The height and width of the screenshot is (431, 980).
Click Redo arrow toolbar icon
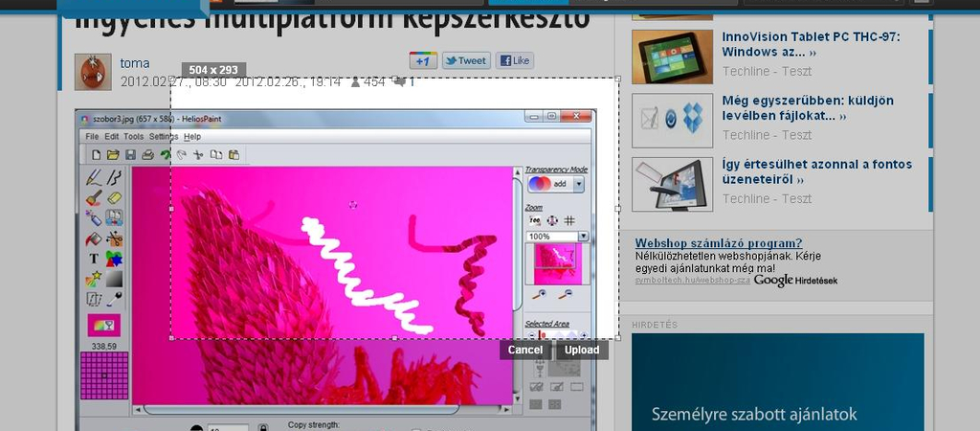pos(182,154)
